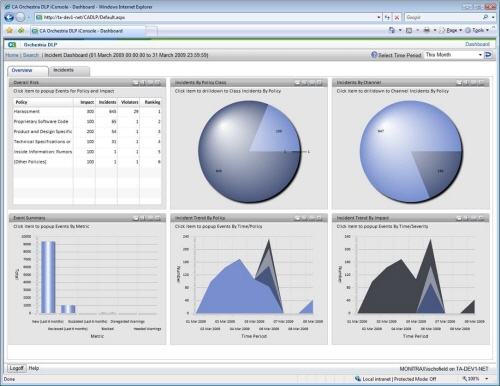The width and height of the screenshot is (500, 386).
Task: Click the CA logo in the header
Action: click(x=12, y=45)
